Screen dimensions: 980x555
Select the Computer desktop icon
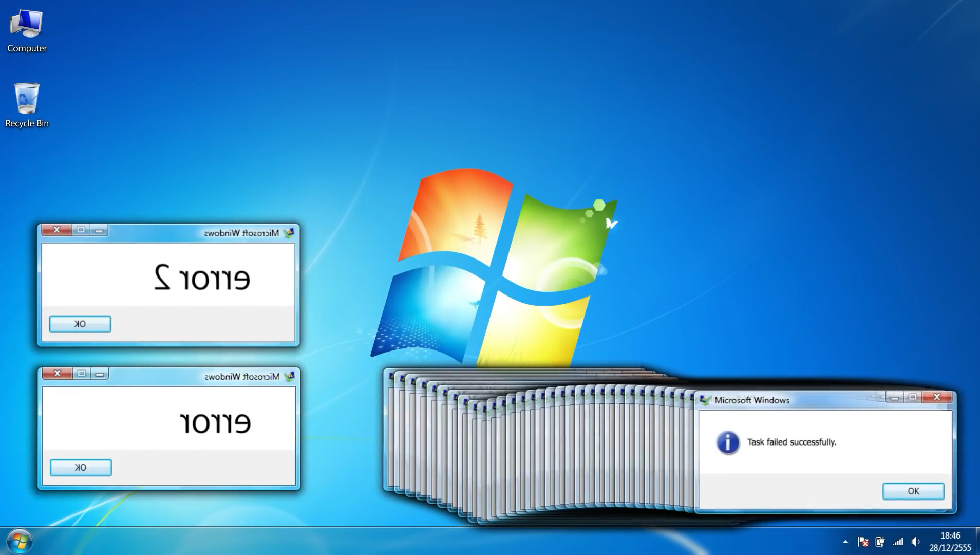point(27,31)
